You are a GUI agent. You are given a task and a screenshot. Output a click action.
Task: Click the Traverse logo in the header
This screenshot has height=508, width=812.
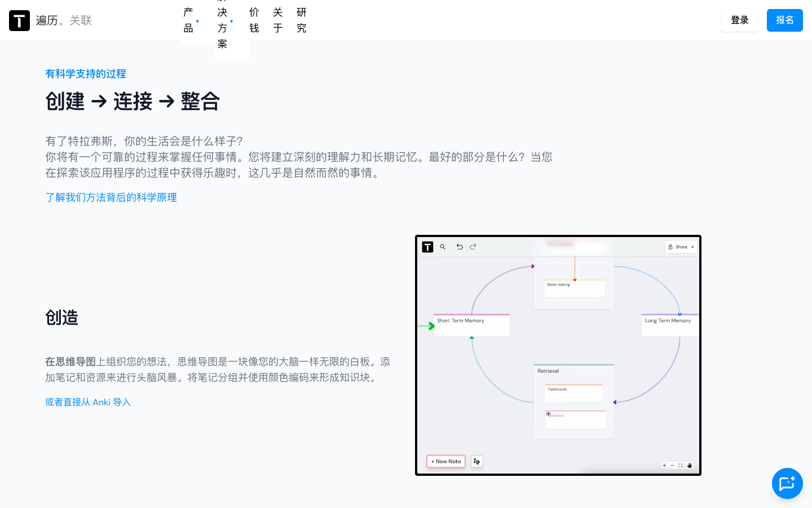click(19, 20)
